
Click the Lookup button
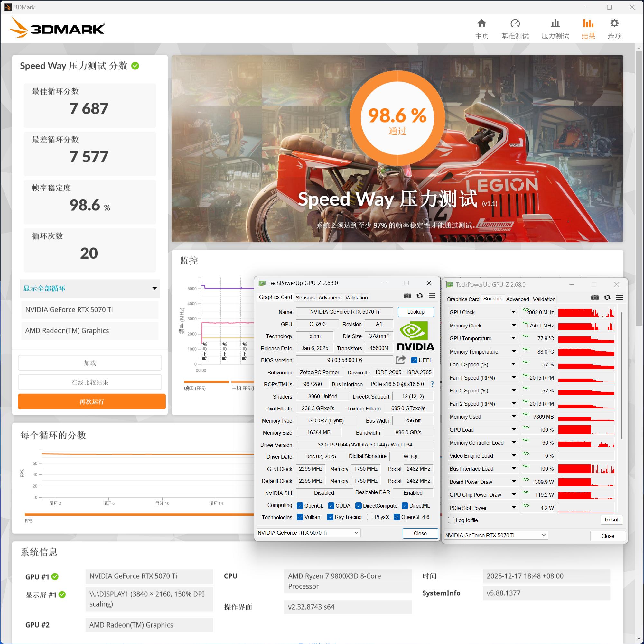coord(415,312)
